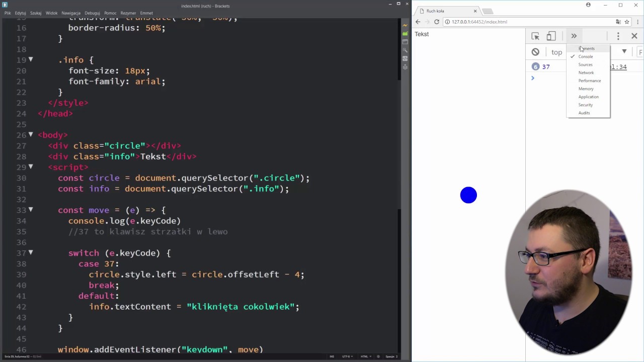Click the message repeat count badge 6
Screen dimensions: 644x362
(535, 67)
